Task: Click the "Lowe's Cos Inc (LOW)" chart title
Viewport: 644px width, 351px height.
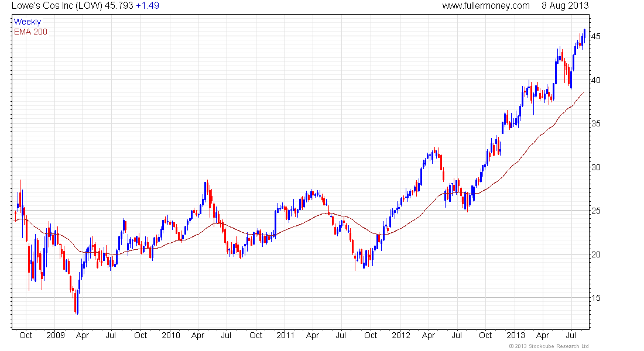Action: (57, 6)
